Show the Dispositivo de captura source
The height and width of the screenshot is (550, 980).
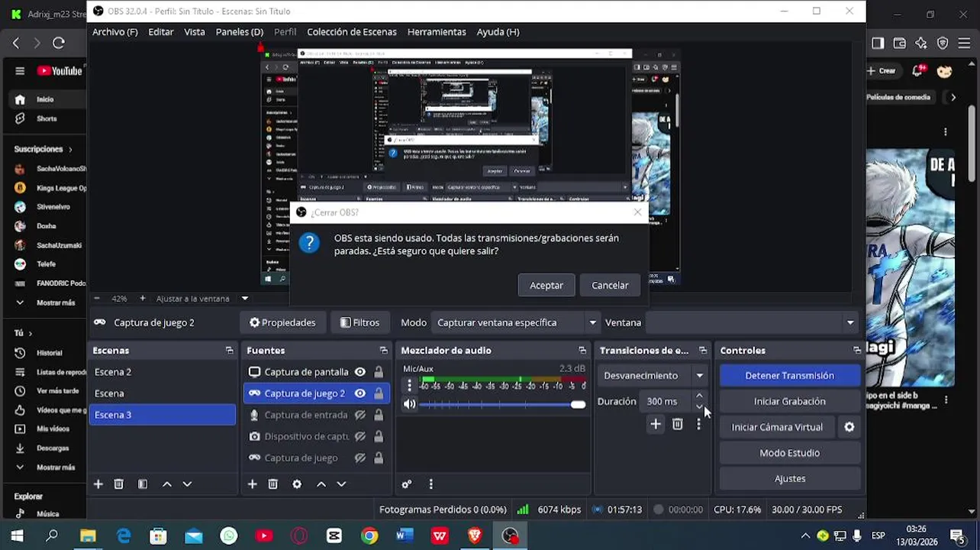(359, 436)
